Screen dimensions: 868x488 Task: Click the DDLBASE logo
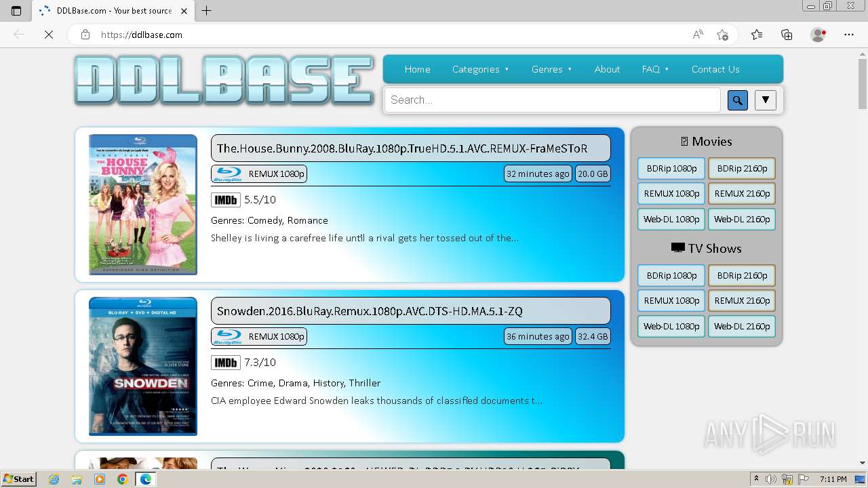tap(224, 81)
